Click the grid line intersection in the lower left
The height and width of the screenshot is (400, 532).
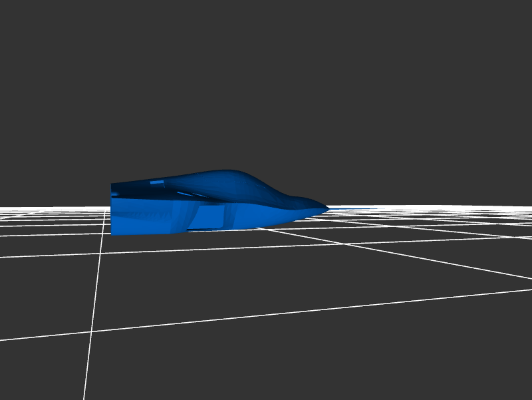pos(91,331)
